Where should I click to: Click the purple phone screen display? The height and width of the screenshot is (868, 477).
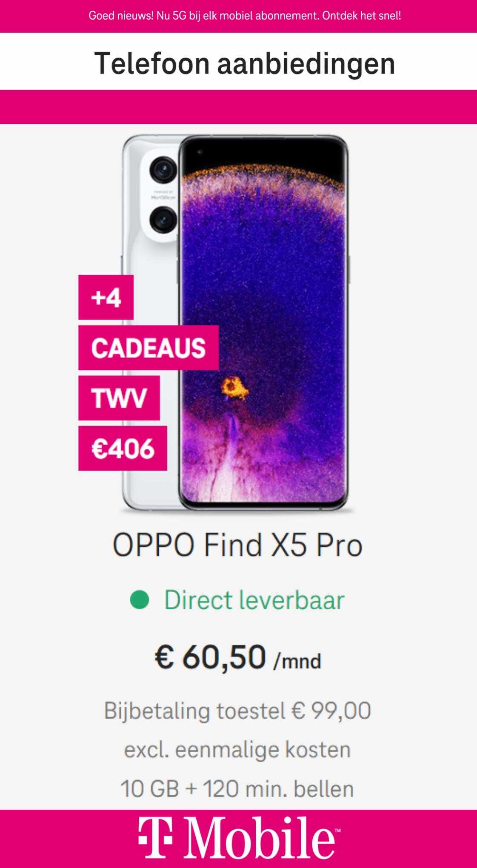[x=263, y=323]
